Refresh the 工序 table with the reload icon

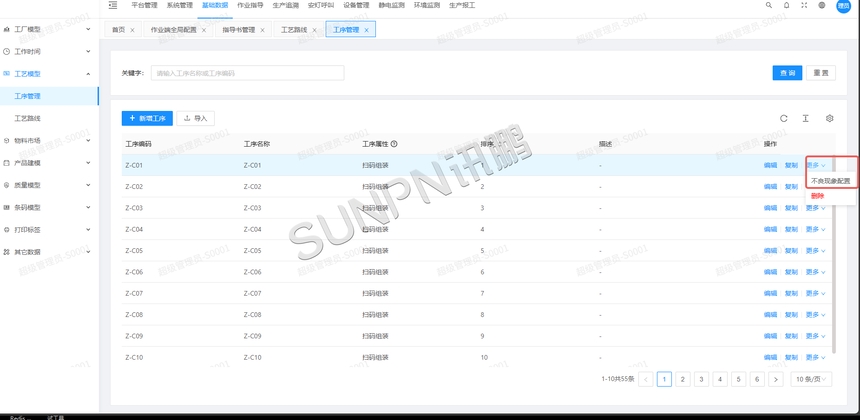click(784, 118)
